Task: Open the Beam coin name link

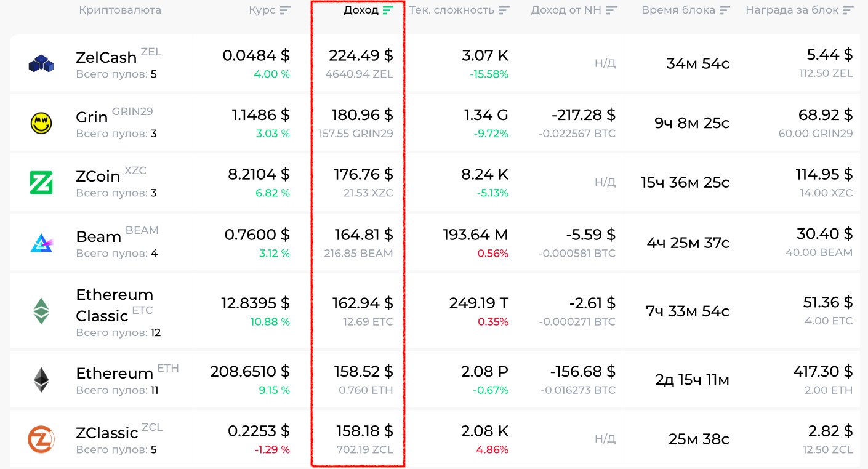Action: coord(98,237)
